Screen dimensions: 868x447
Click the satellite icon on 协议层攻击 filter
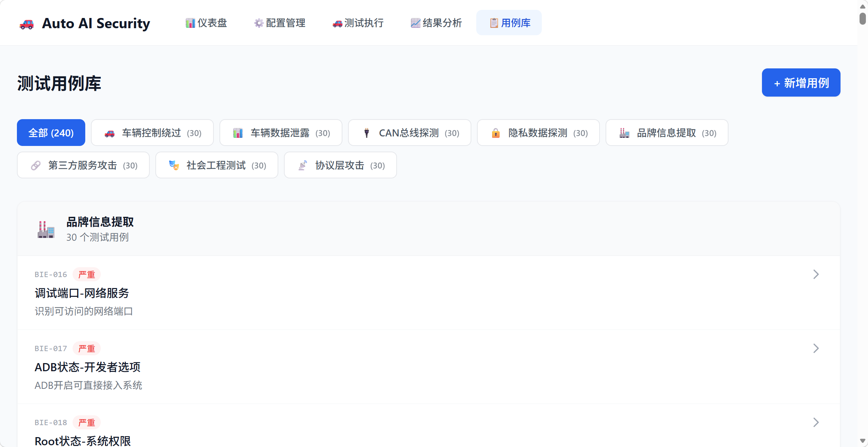(x=303, y=165)
